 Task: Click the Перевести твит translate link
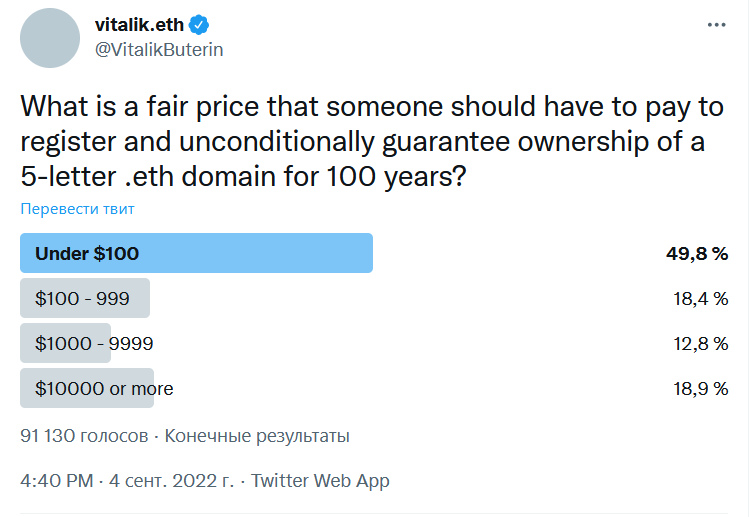point(77,209)
